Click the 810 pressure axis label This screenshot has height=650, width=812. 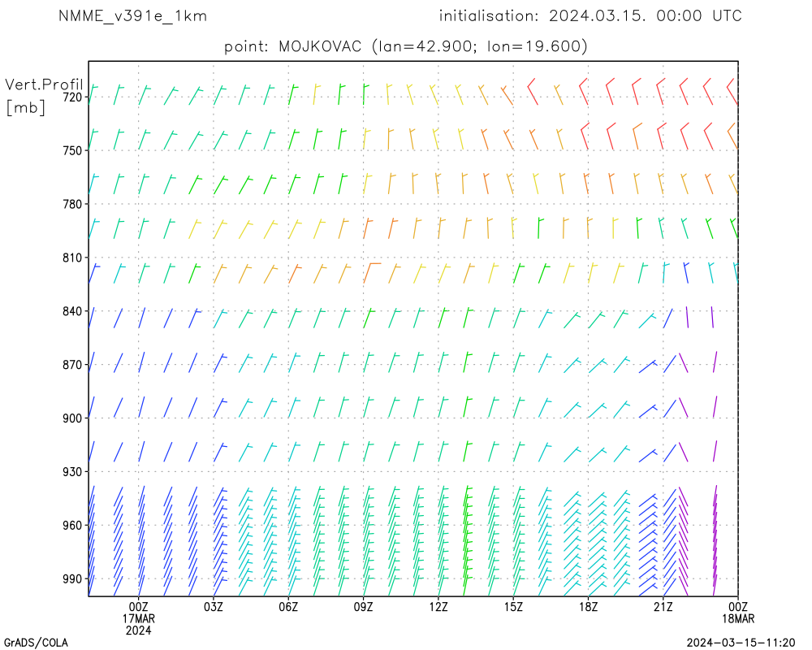pyautogui.click(x=72, y=258)
